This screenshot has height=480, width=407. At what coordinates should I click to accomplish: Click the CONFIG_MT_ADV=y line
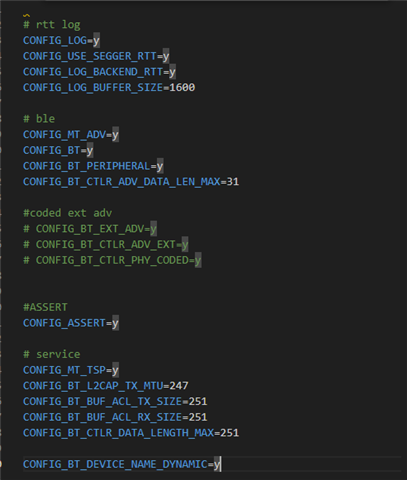coord(71,135)
